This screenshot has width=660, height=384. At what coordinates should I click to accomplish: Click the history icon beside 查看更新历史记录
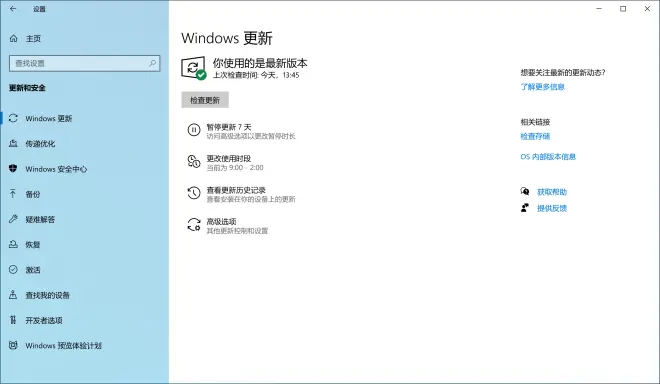tap(194, 193)
